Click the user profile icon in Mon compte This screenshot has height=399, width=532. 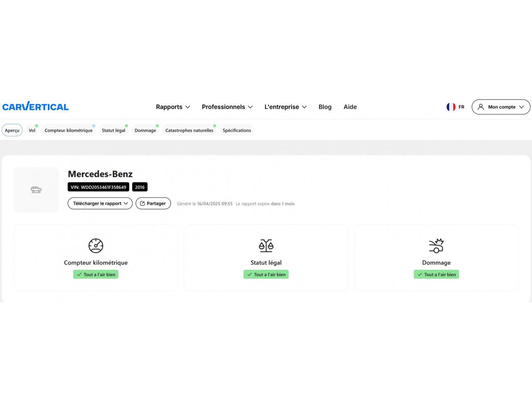pyautogui.click(x=481, y=107)
